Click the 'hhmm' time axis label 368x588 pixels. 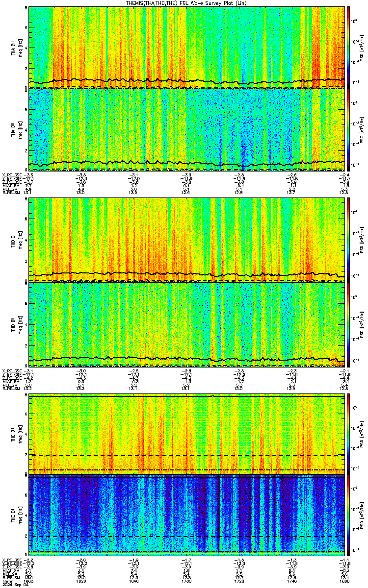click(7, 582)
